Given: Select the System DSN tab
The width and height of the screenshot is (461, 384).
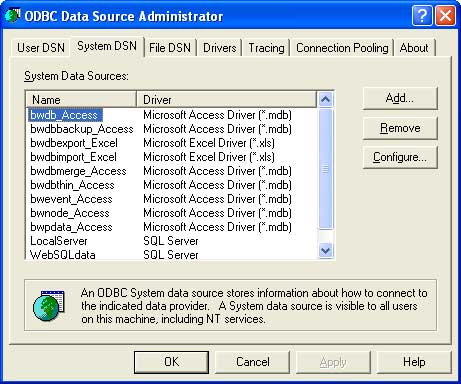Looking at the screenshot, I should click(x=107, y=46).
